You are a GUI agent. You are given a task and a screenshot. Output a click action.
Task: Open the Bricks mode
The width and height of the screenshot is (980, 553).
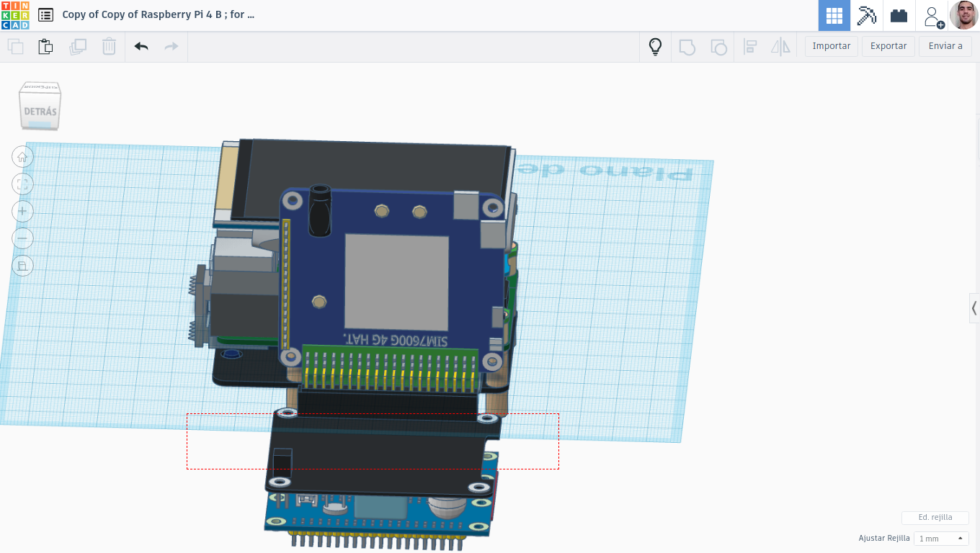(x=899, y=15)
